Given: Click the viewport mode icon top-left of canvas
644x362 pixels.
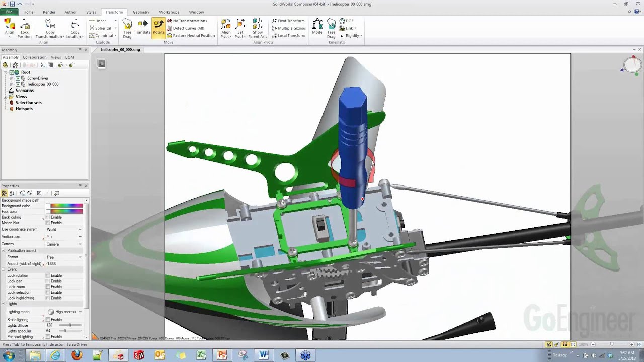Looking at the screenshot, I should pyautogui.click(x=101, y=64).
